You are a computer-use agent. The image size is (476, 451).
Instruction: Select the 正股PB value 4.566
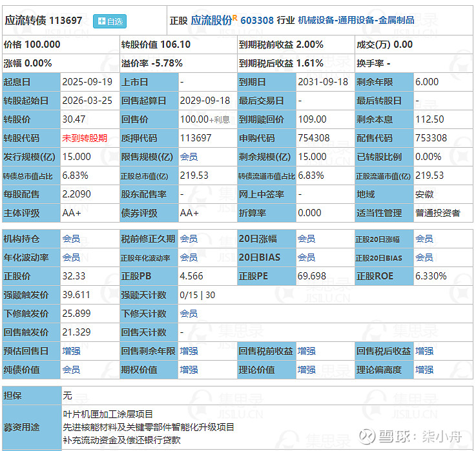click(191, 276)
